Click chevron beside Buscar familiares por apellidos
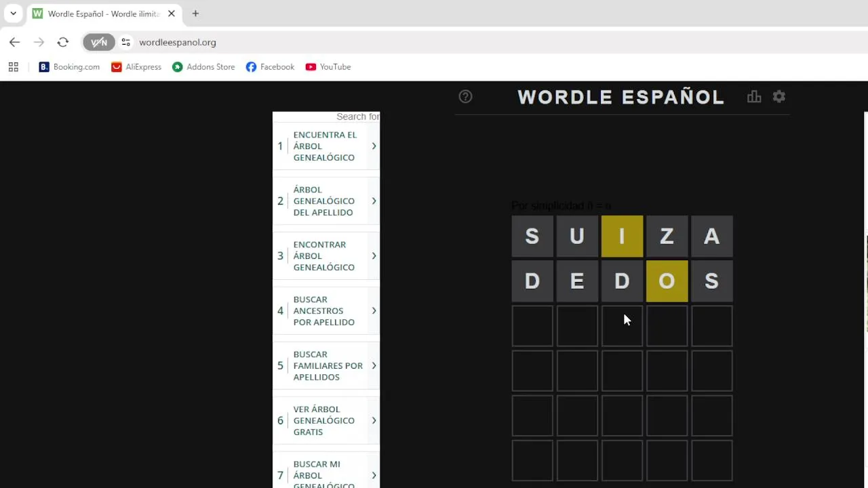Screen dimensions: 868x488 [374, 366]
